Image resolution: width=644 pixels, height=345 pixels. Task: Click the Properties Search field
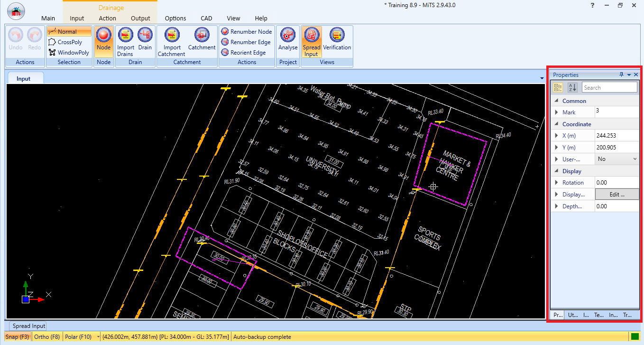(609, 87)
